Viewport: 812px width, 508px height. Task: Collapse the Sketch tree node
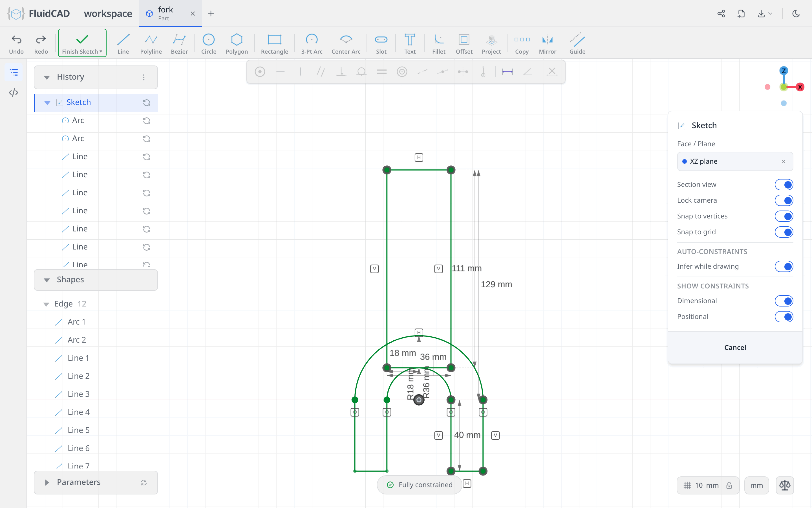[47, 103]
